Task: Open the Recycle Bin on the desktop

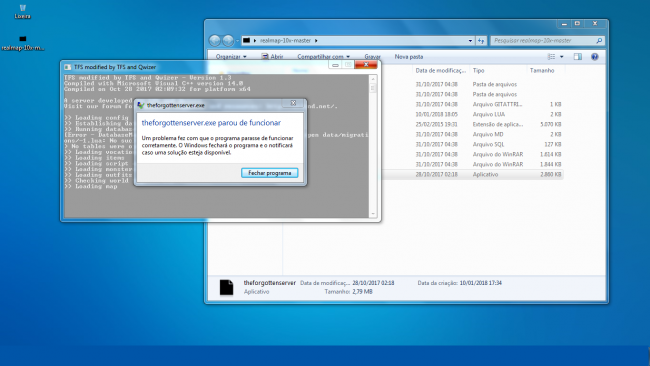Action: click(22, 12)
